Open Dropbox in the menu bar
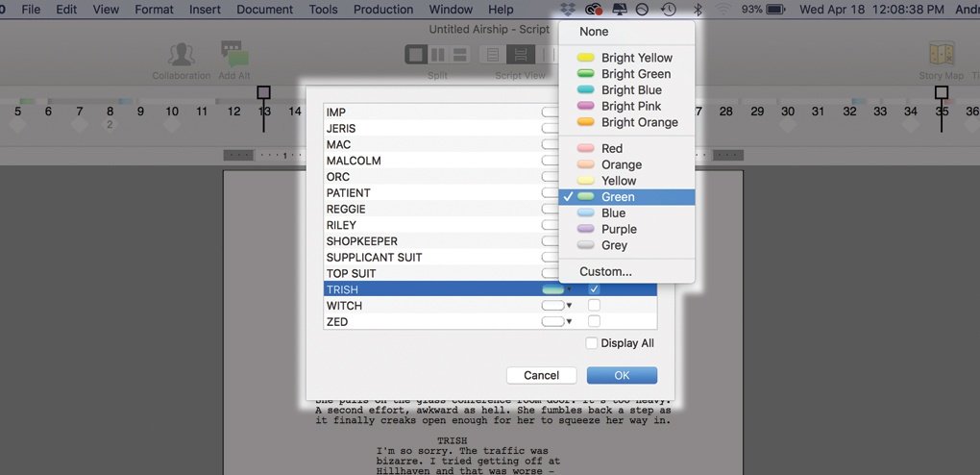 568,10
